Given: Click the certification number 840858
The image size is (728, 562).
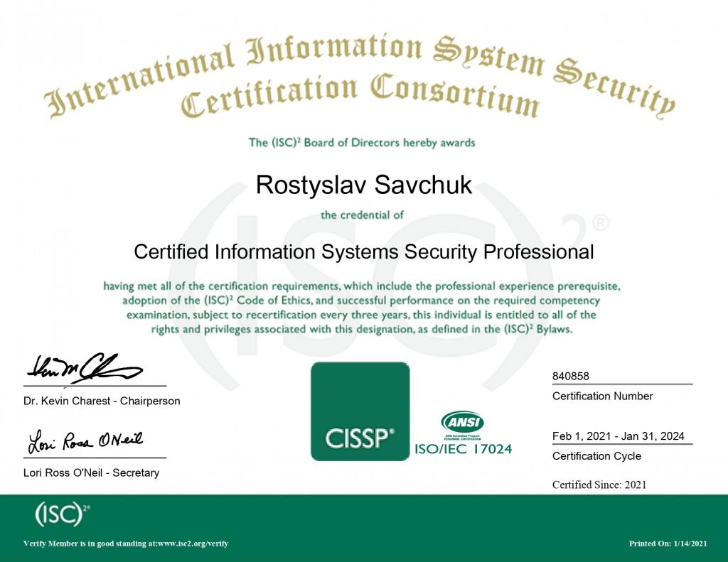Looking at the screenshot, I should (571, 377).
